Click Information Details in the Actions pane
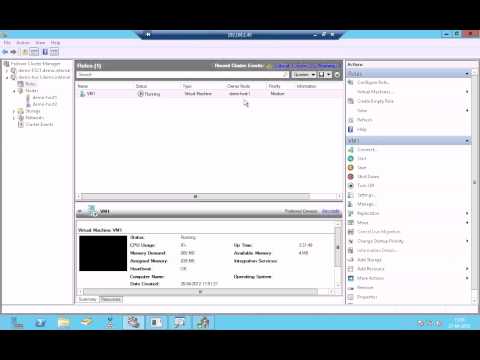Image resolution: width=480 pixels, height=360 pixels. click(x=376, y=250)
